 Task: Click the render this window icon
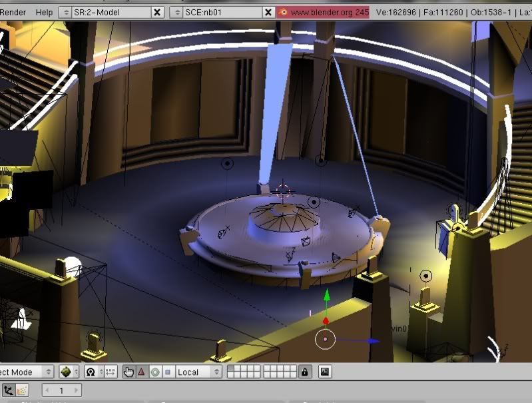tap(325, 372)
